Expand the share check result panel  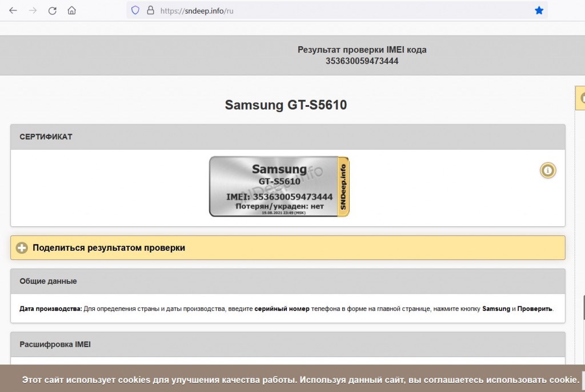288,248
